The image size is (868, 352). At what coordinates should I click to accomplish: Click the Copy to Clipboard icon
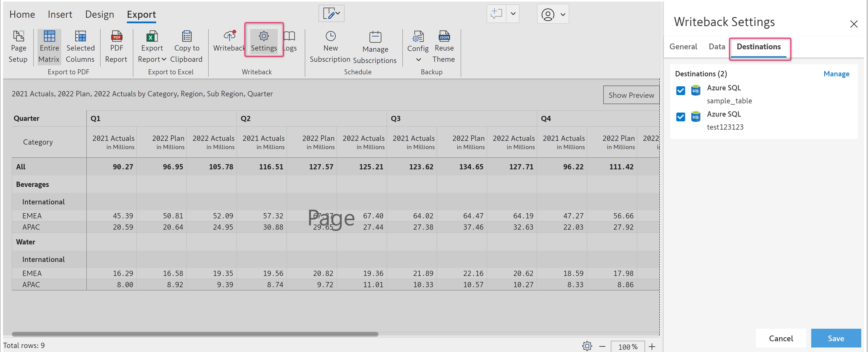[186, 37]
